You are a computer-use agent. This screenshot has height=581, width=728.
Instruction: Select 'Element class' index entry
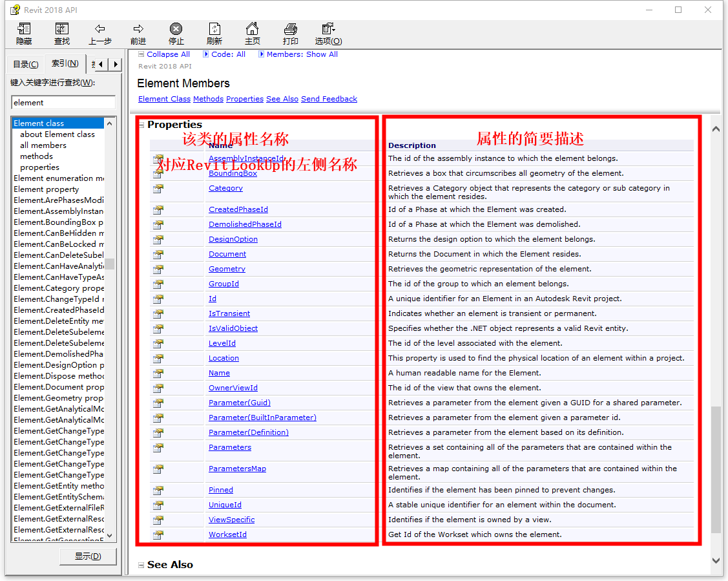(x=57, y=123)
